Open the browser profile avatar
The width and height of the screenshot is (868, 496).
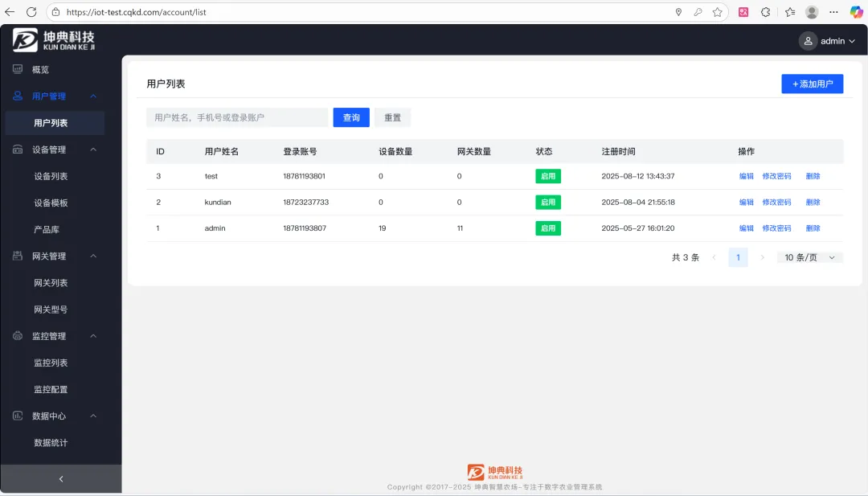point(812,11)
